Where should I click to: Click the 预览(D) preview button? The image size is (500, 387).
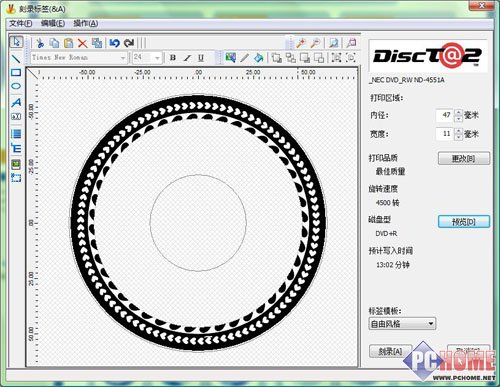464,221
